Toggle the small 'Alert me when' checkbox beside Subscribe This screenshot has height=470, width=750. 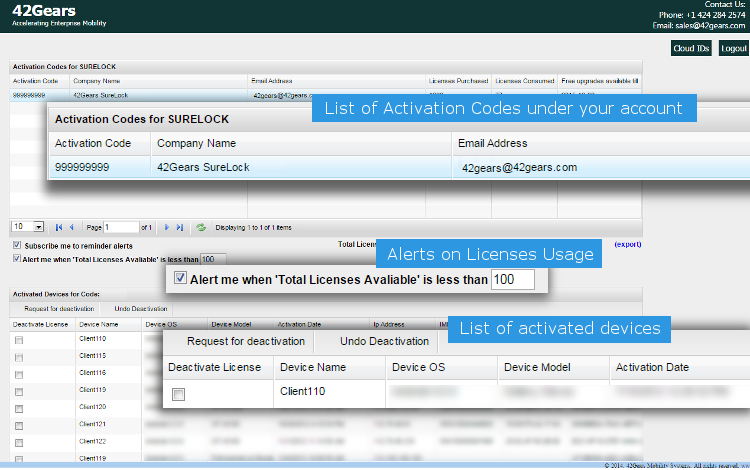click(x=17, y=259)
